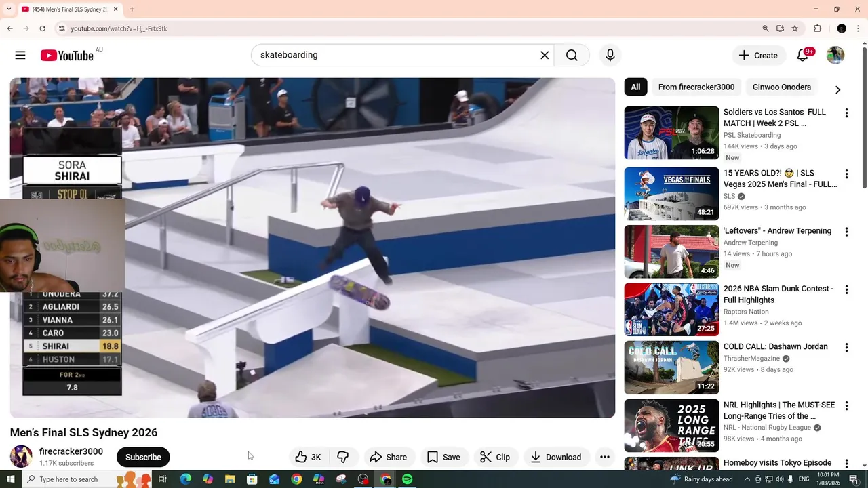Open File Explorer from the taskbar
868x488 pixels.
click(230, 479)
